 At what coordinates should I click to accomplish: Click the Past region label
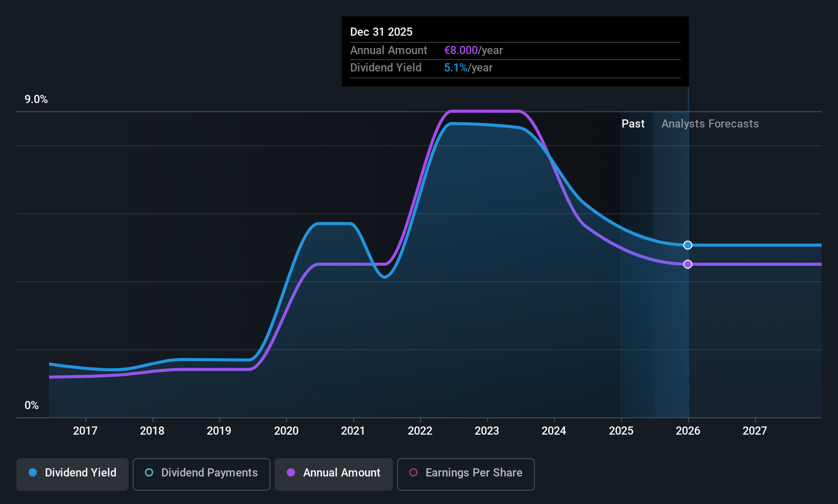[633, 124]
